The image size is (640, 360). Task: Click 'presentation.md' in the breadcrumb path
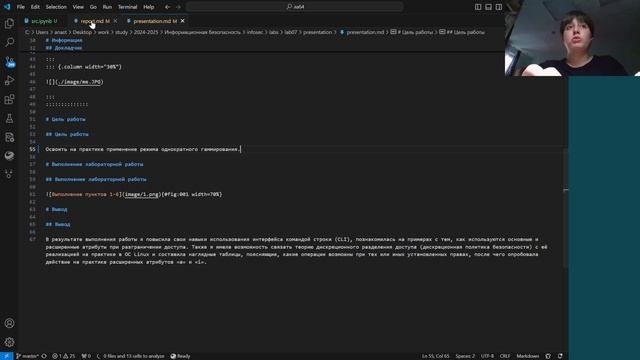pos(365,32)
